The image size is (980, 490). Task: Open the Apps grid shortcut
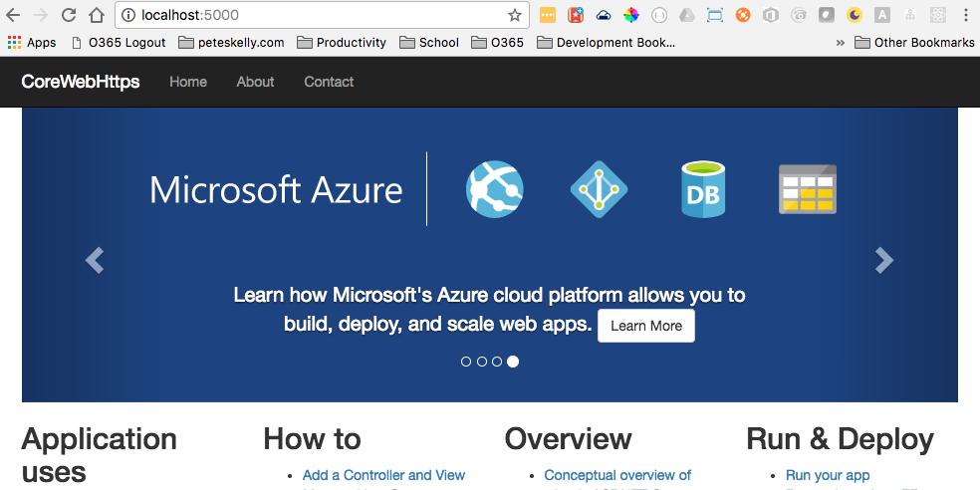[31, 43]
